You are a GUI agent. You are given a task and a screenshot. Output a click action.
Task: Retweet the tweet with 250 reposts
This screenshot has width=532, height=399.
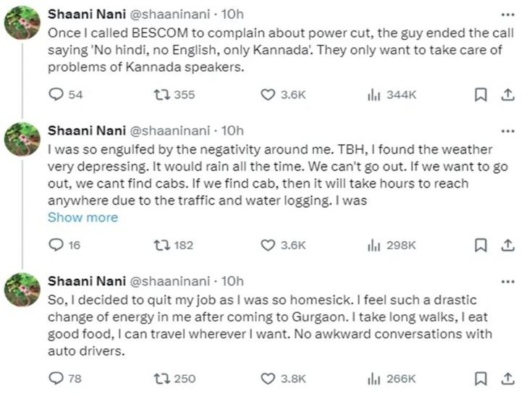point(161,378)
